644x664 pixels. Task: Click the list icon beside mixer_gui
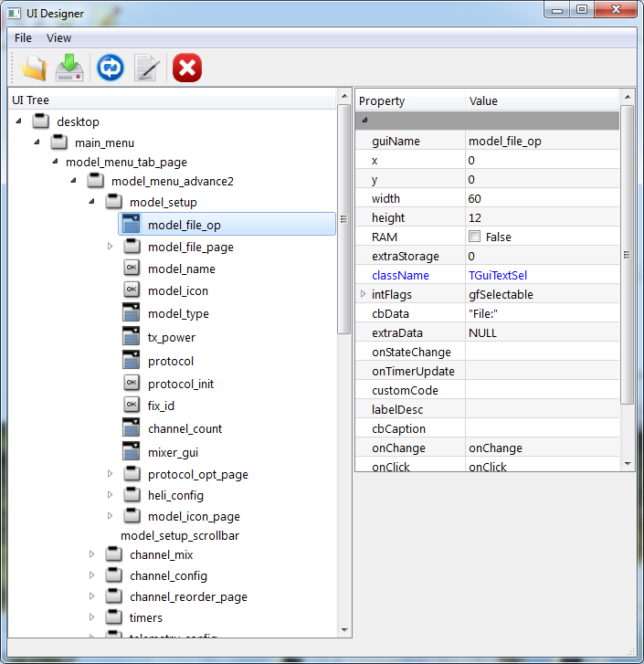[131, 451]
